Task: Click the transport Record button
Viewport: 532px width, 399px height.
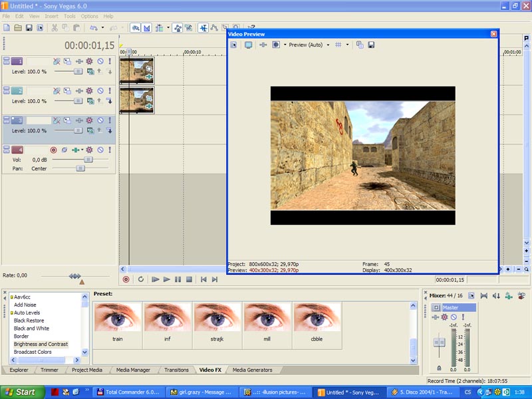Action: point(126,279)
